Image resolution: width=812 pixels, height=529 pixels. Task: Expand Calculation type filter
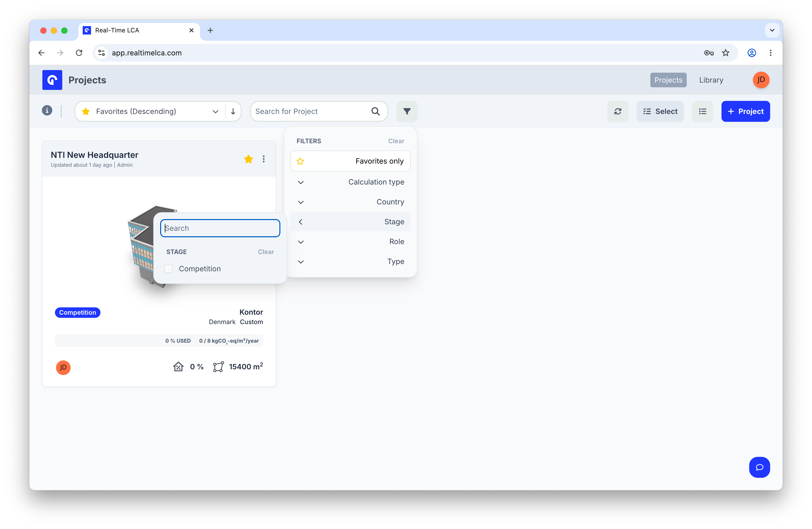tap(350, 182)
